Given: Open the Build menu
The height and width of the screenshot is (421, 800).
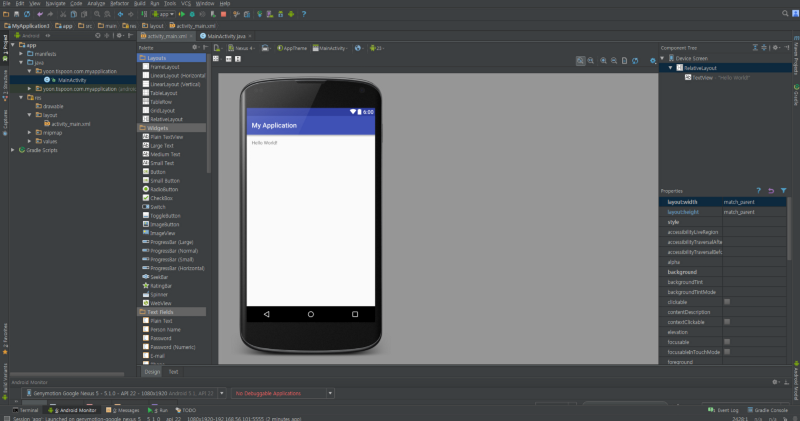Looking at the screenshot, I should pyautogui.click(x=139, y=4).
